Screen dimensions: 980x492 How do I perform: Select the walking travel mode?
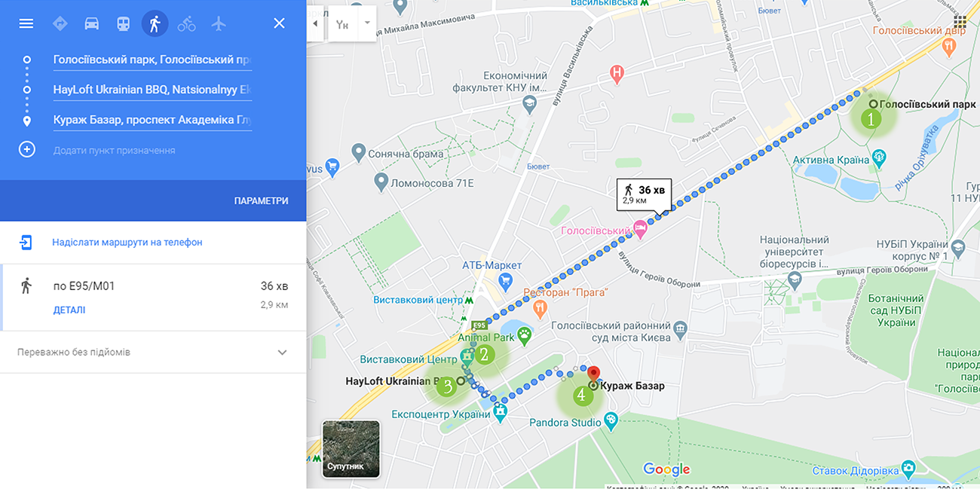[155, 23]
